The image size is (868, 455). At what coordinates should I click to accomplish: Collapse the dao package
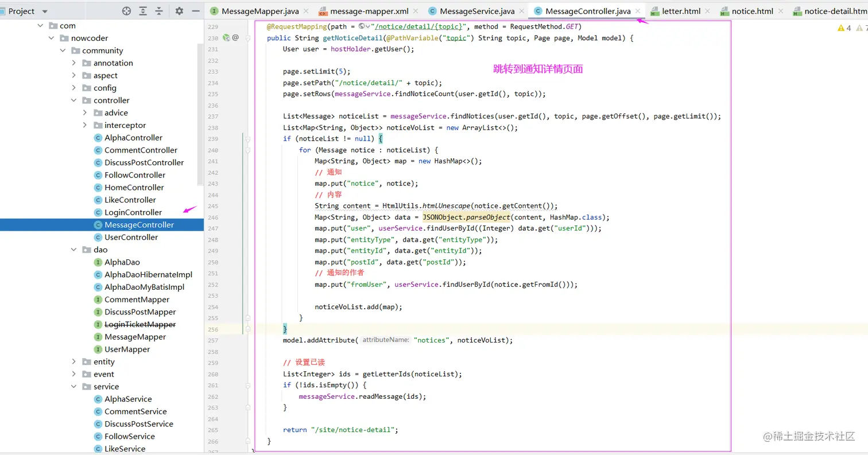click(73, 250)
